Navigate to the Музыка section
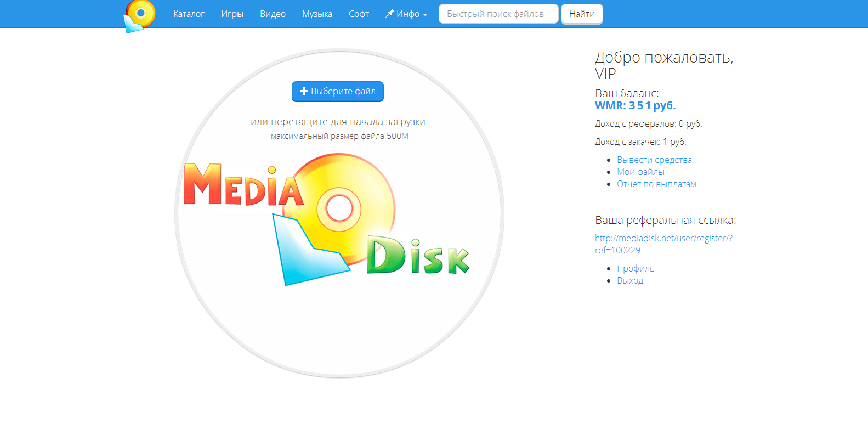868x429 pixels. click(x=317, y=14)
